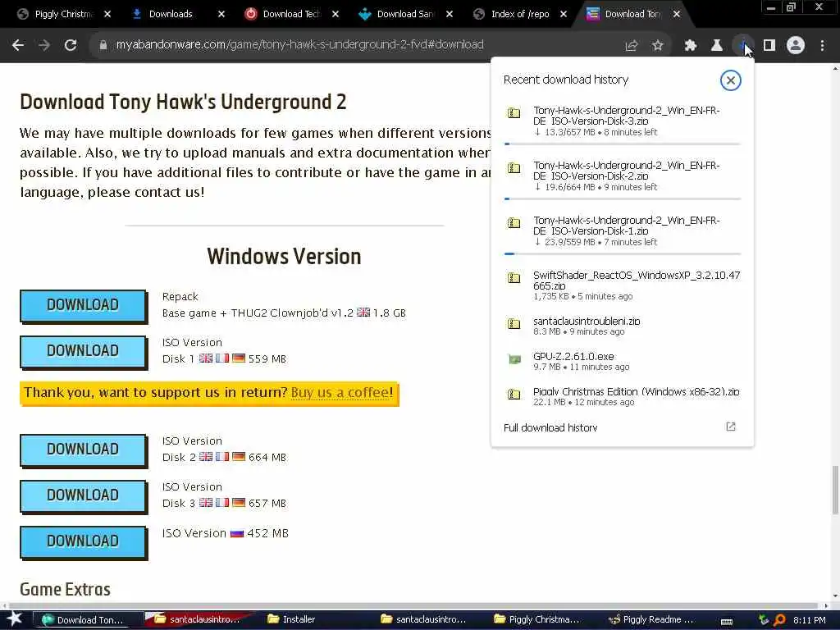The height and width of the screenshot is (630, 840).
Task: Click Disk-1 download progress bar
Action: (623, 254)
